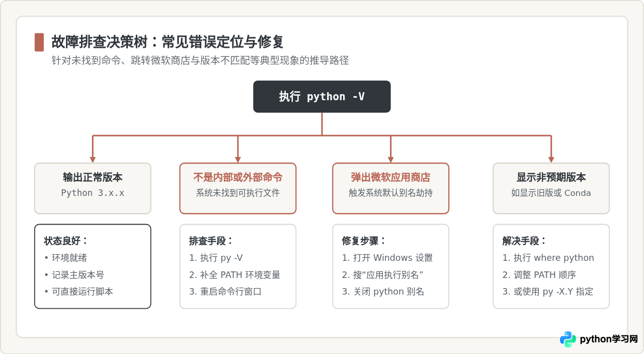Click step 1. 打开 Windows 设置
Screen dimensions: 644x354
pyautogui.click(x=387, y=258)
